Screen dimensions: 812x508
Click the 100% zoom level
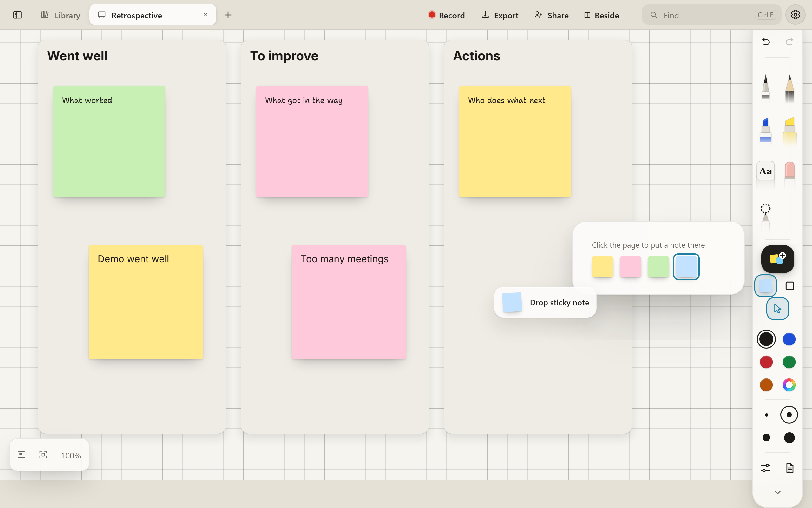tap(71, 456)
